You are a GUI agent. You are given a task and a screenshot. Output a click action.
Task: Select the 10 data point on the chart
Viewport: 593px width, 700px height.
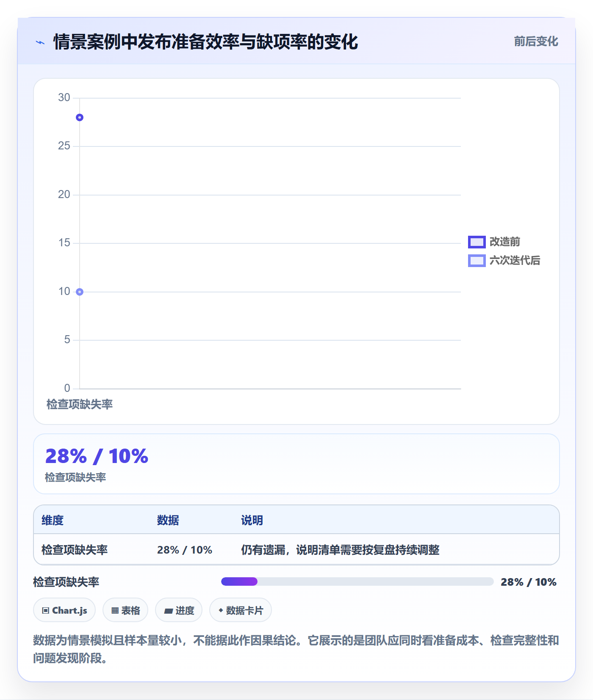tap(80, 292)
